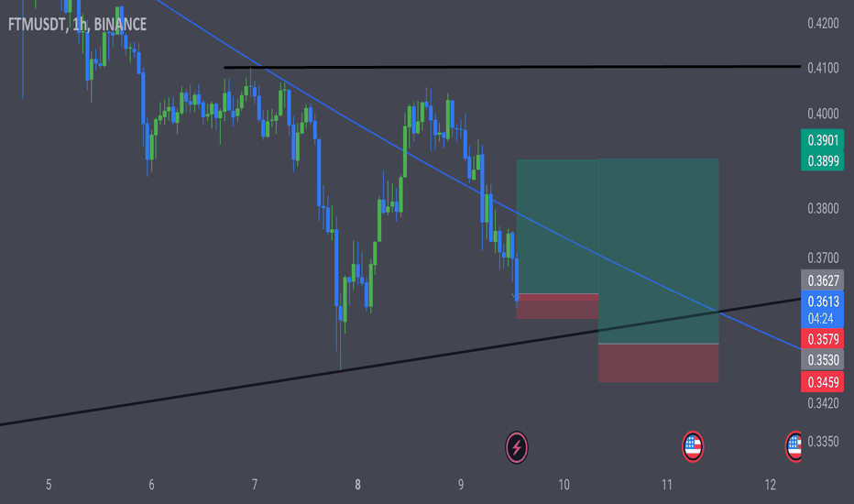Click the small red stop zone box

click(557, 306)
